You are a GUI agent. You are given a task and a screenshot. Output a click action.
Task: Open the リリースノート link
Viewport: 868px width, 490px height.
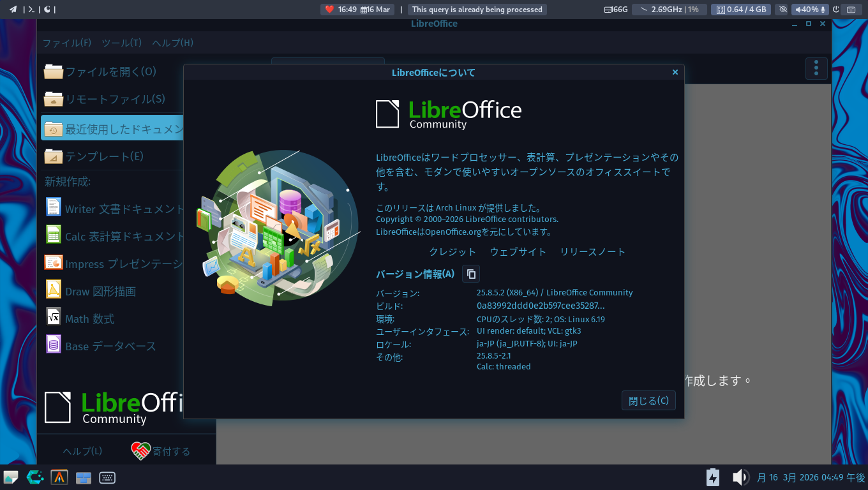pos(592,252)
